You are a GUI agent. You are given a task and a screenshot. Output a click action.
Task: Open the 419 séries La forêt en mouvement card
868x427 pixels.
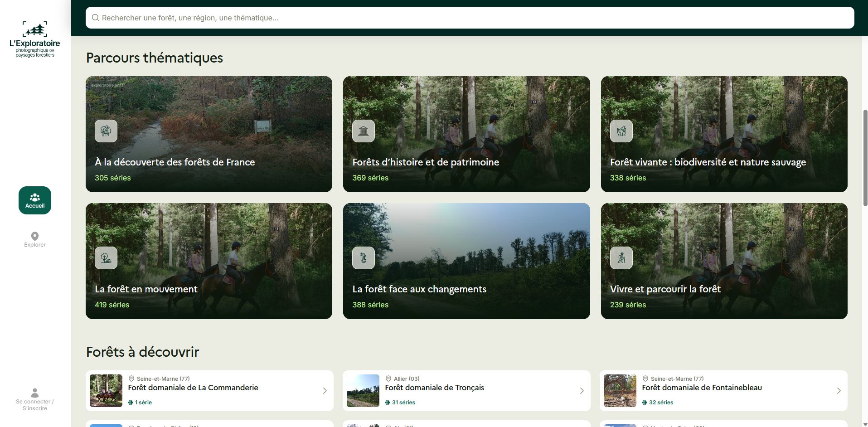pyautogui.click(x=209, y=261)
